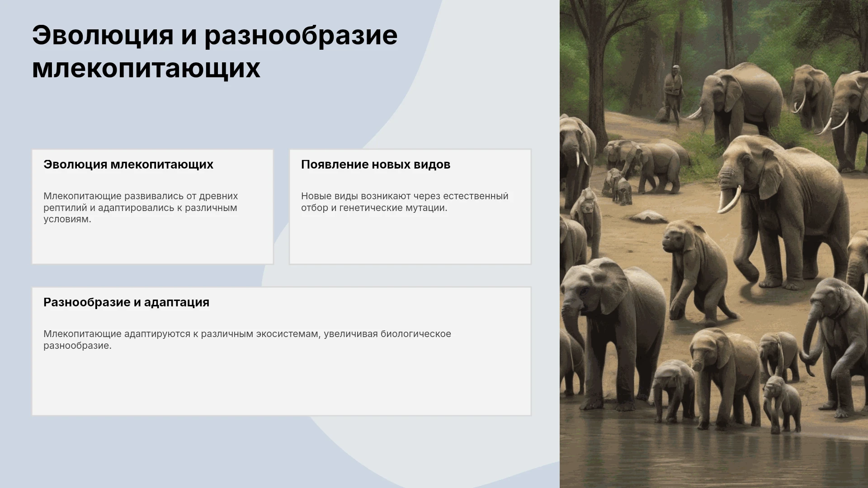This screenshot has height=488, width=868.
Task: Click the slide title 'Эволюция и разнообразие млекопитающих'
Action: (x=215, y=52)
